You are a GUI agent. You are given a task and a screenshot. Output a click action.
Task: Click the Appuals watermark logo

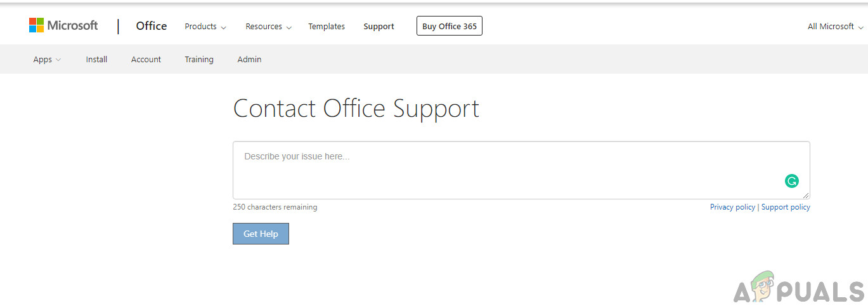click(799, 290)
